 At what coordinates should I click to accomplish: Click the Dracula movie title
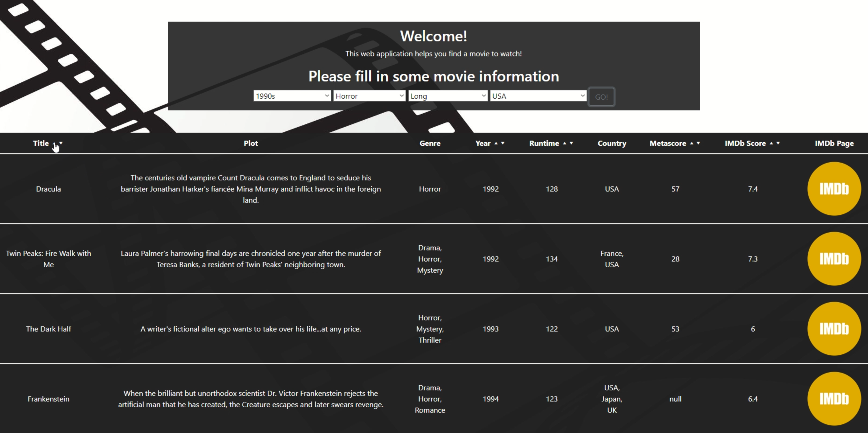point(48,189)
